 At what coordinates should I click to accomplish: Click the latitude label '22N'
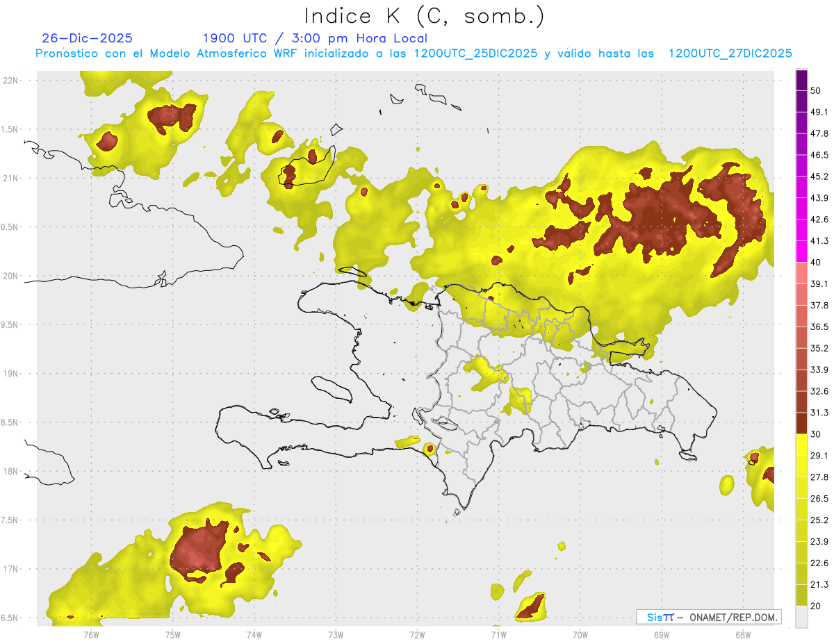pos(10,80)
